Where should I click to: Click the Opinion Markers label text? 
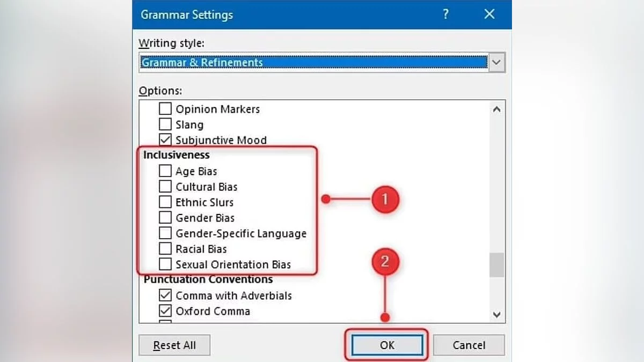(x=217, y=109)
